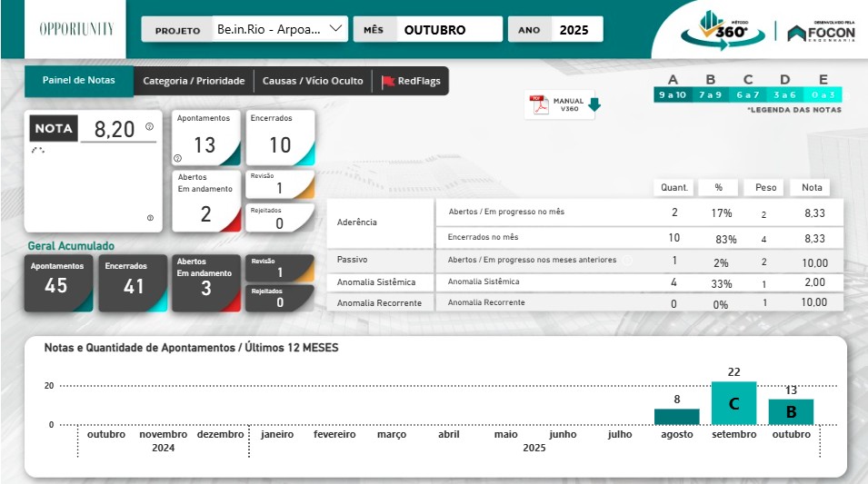
Task: Select the accumulated Abertos Em andamento card showing 3
Action: pyautogui.click(x=205, y=282)
